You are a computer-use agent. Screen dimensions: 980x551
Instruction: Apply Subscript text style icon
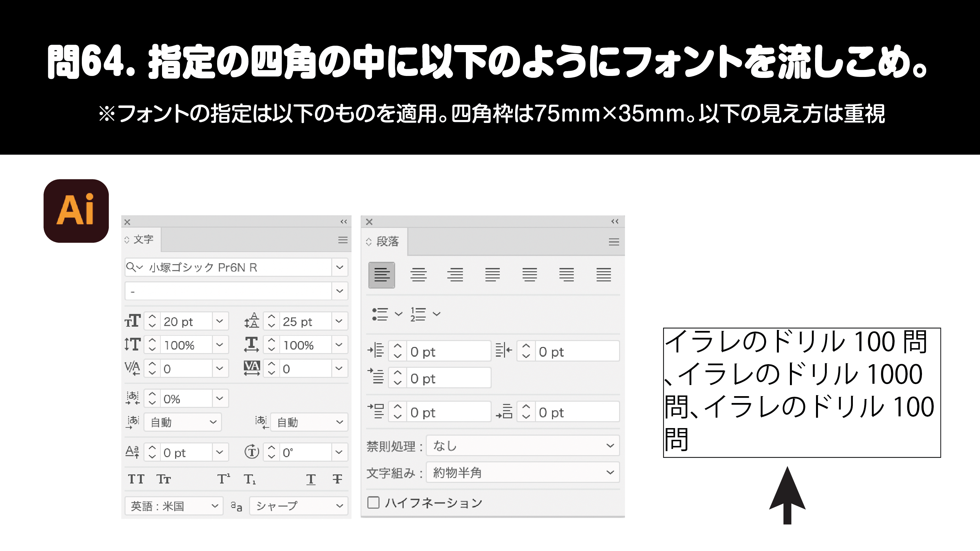click(250, 479)
